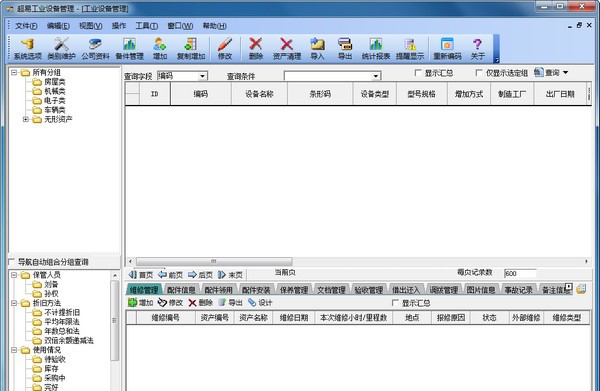600x391 pixels.
Task: Toggle upper 显示汇总 checkbox beside query condition
Action: click(x=418, y=72)
